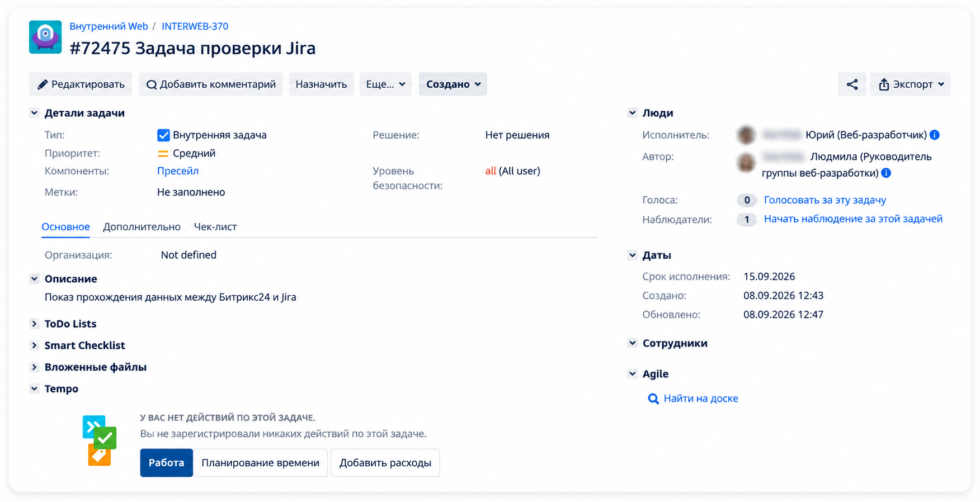Click the Работа button in Tempo
Screen dimensions: 980x502
click(166, 463)
